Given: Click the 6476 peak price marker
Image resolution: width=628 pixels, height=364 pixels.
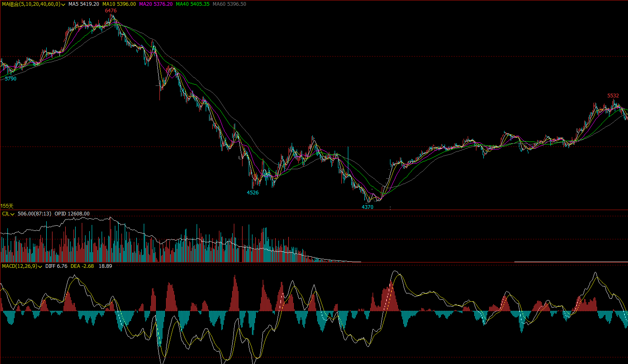Looking at the screenshot, I should [x=111, y=11].
